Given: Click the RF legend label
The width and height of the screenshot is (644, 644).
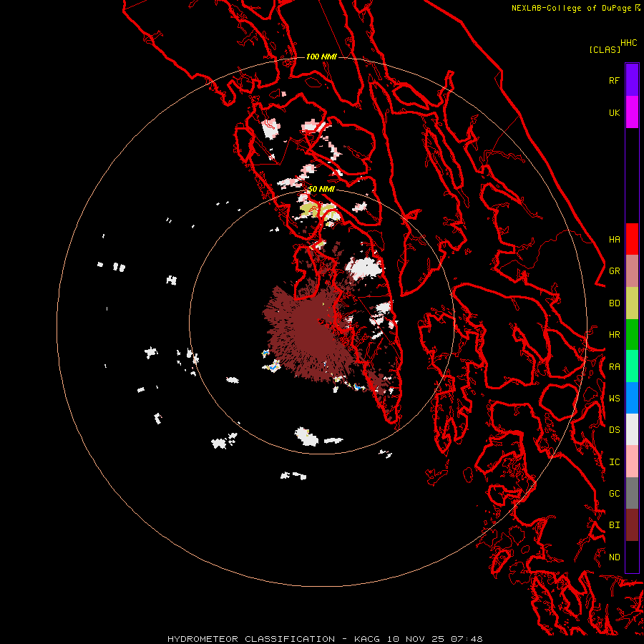Looking at the screenshot, I should click(614, 80).
